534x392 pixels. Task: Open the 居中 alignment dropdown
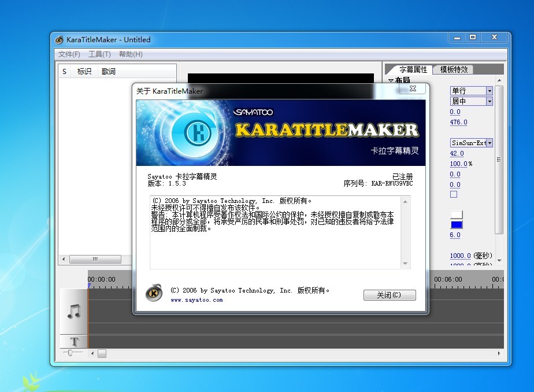[489, 101]
